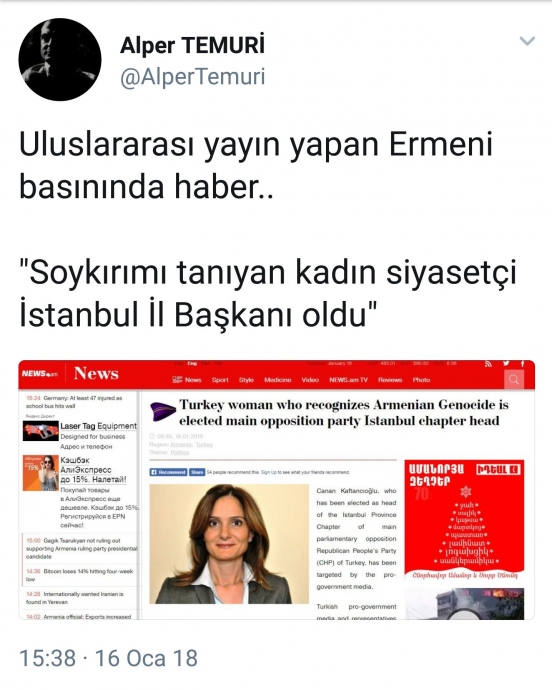Click the Twitter bird icon in news header
552x690 pixels.
506,363
